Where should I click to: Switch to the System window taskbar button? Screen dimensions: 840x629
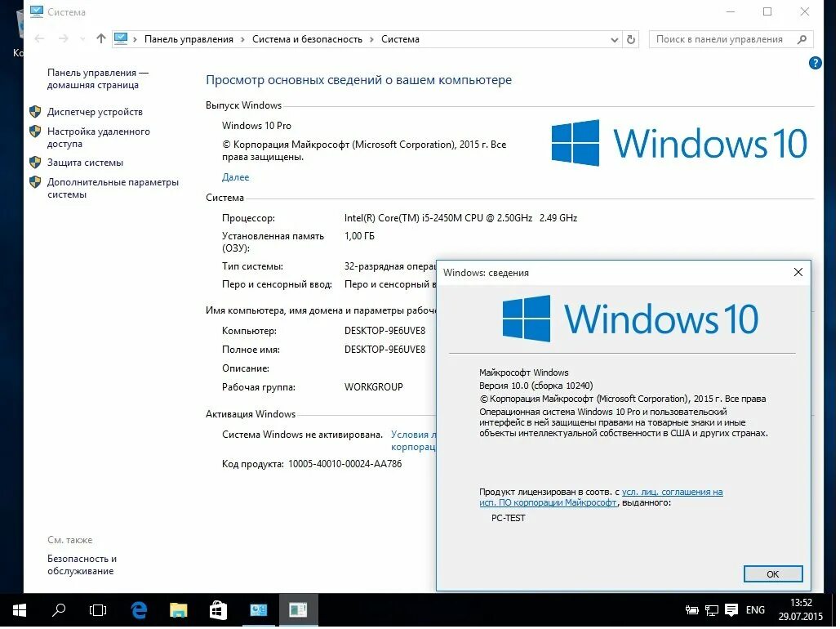259,610
